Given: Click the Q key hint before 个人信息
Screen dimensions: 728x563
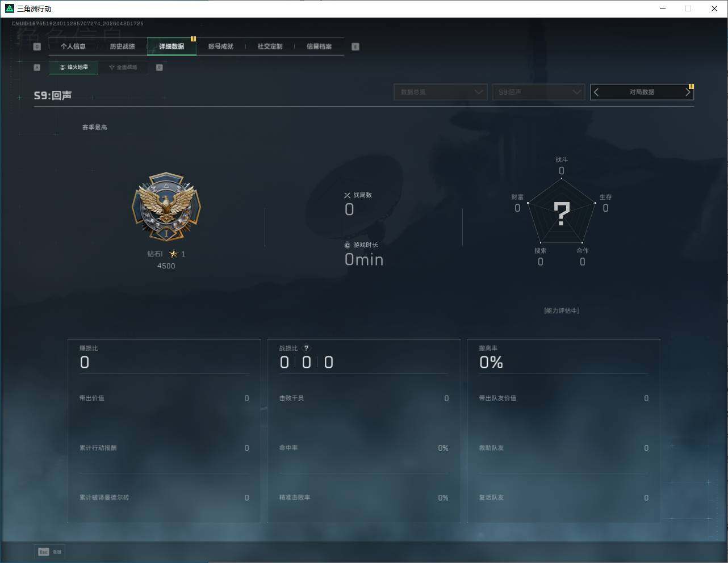Looking at the screenshot, I should tap(37, 47).
